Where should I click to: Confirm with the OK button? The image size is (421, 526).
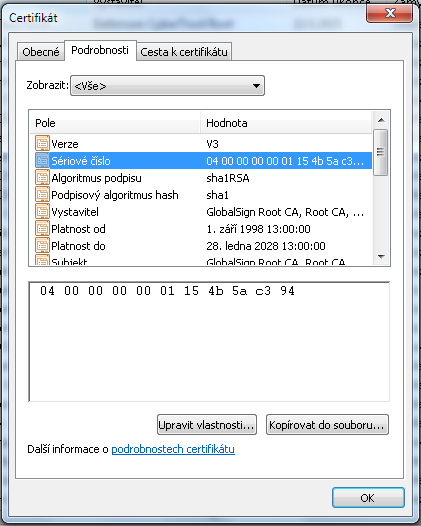(x=368, y=498)
